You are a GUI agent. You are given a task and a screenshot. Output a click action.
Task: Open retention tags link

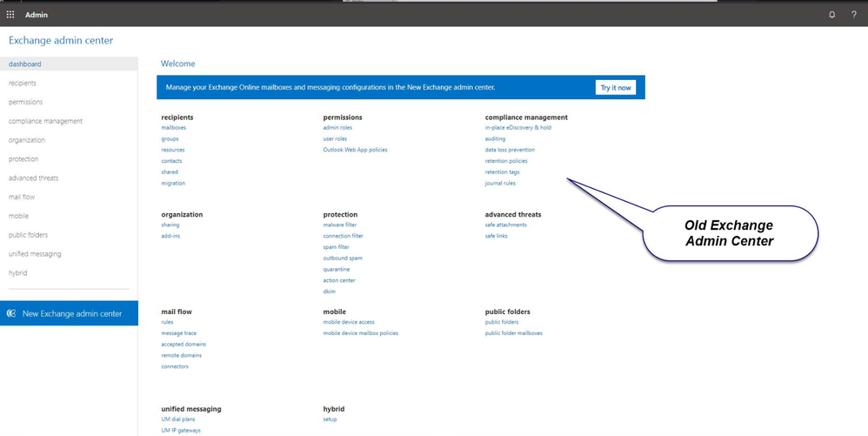click(502, 171)
